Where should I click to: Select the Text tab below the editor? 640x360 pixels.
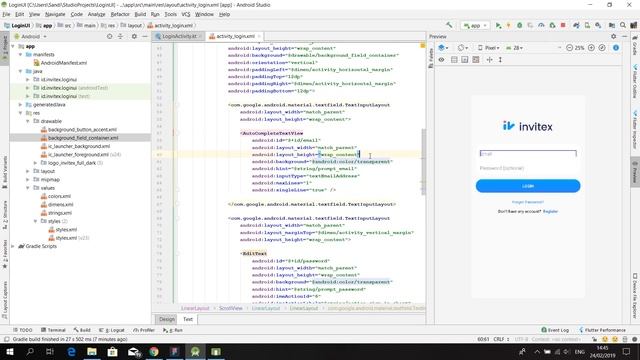(x=188, y=319)
